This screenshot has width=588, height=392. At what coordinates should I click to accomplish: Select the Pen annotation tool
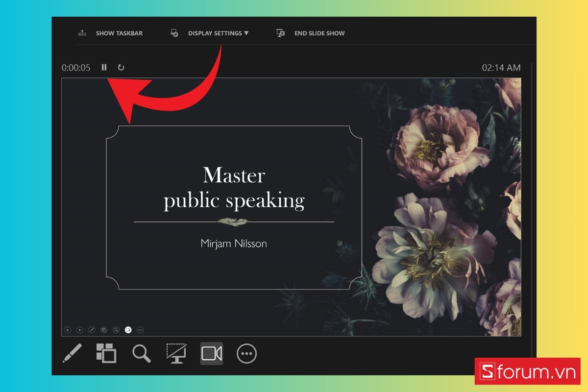(x=73, y=353)
